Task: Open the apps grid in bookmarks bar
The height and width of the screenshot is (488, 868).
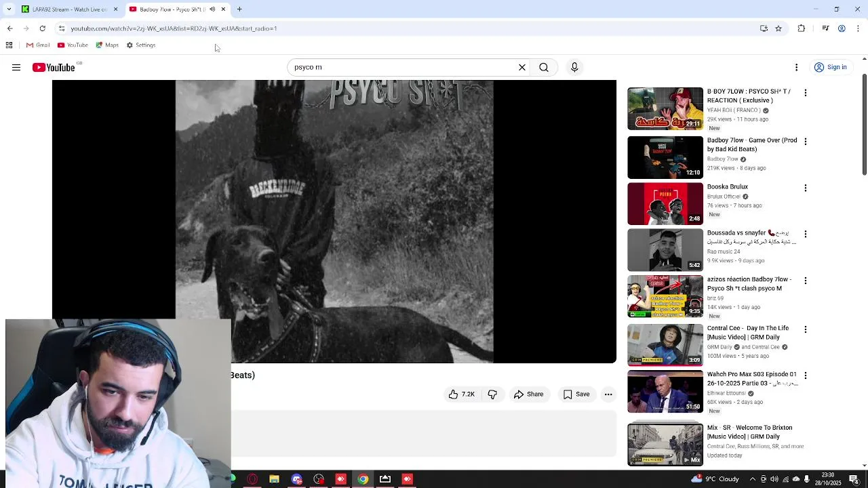Action: pyautogui.click(x=9, y=45)
